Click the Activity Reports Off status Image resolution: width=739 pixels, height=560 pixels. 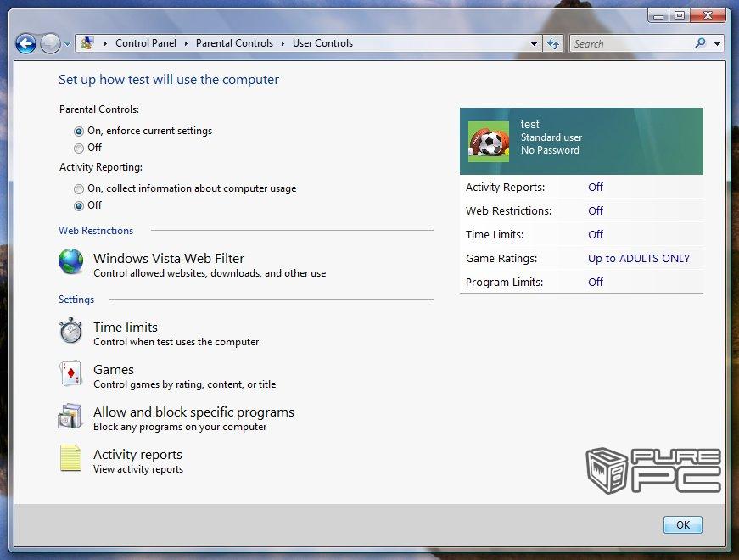click(x=596, y=188)
